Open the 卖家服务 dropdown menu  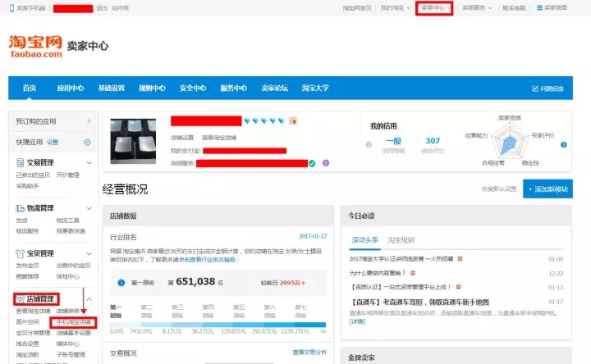point(478,7)
